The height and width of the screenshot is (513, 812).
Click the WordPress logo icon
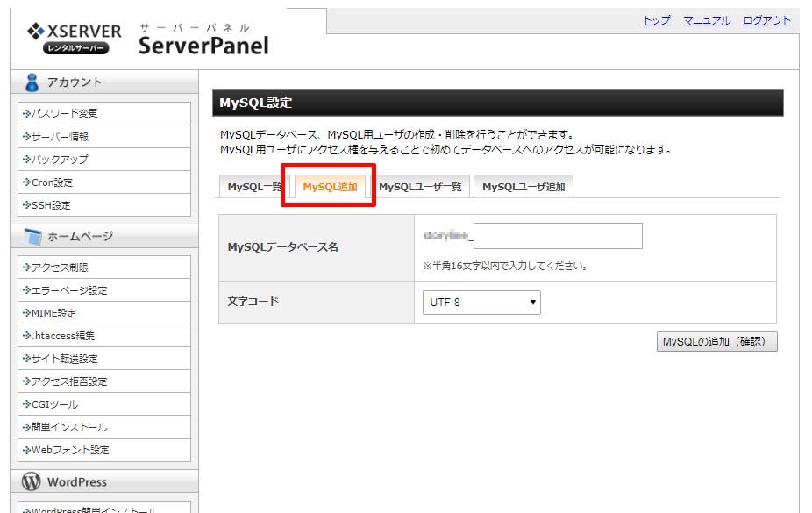point(32,482)
